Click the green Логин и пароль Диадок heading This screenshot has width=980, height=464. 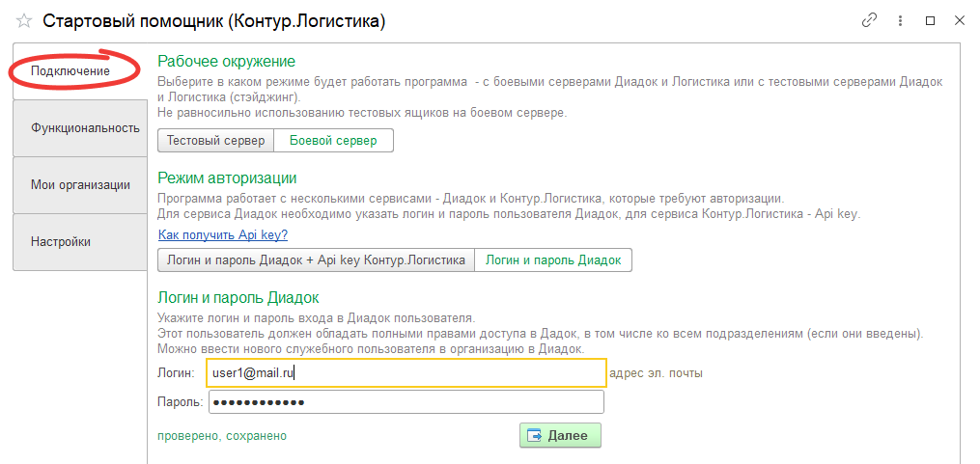point(238,297)
